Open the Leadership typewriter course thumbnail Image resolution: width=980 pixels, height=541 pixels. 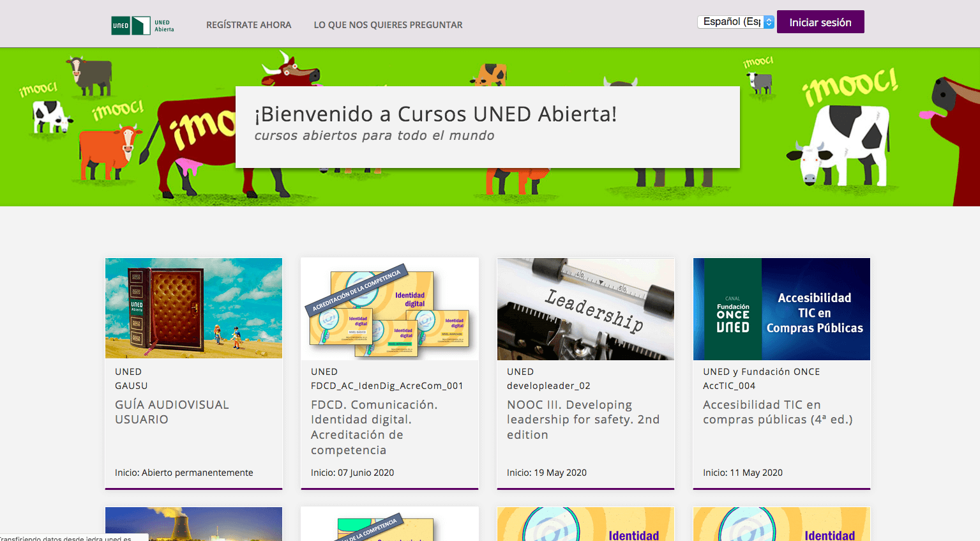click(585, 309)
